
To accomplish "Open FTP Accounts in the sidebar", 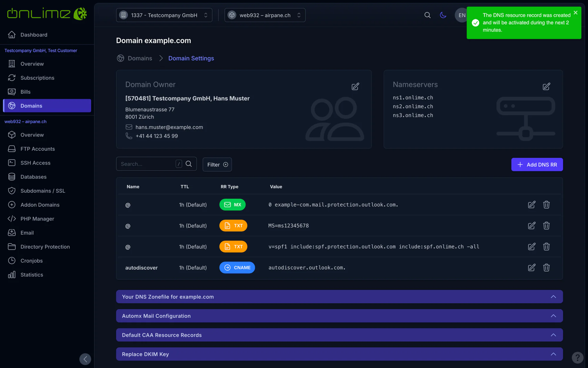I will point(47,149).
